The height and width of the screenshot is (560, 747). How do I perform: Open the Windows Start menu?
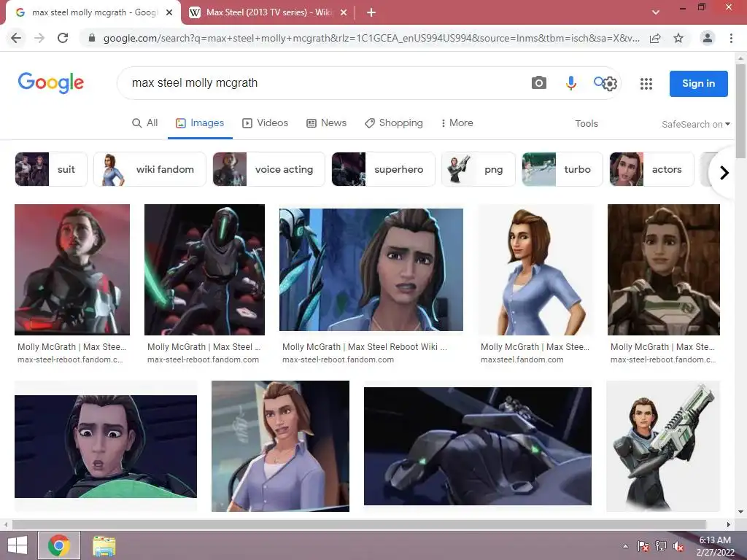[18, 545]
